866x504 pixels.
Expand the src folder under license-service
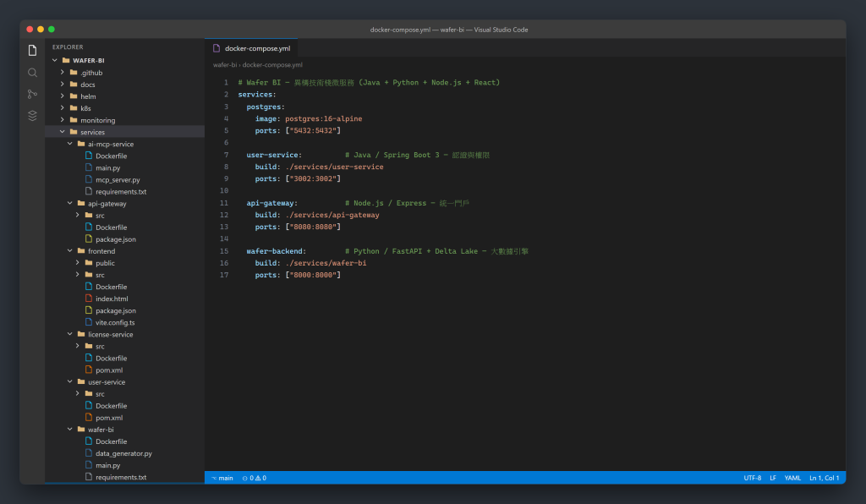[x=77, y=346]
